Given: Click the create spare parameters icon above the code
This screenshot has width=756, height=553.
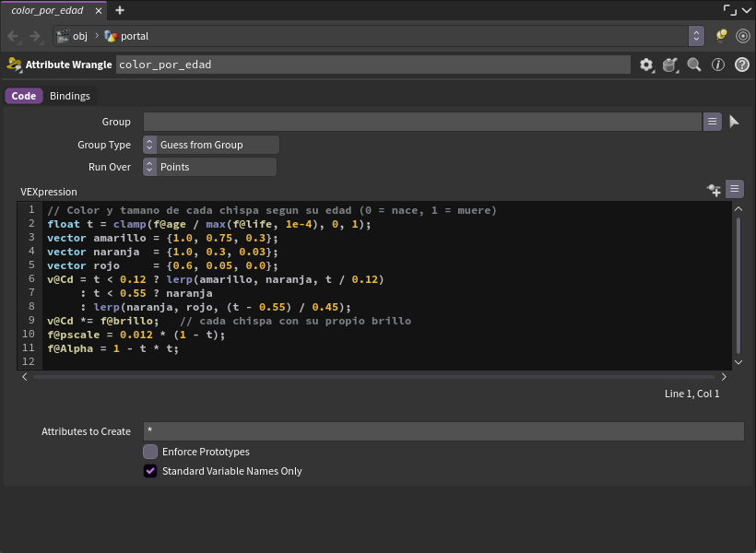Looking at the screenshot, I should point(714,190).
